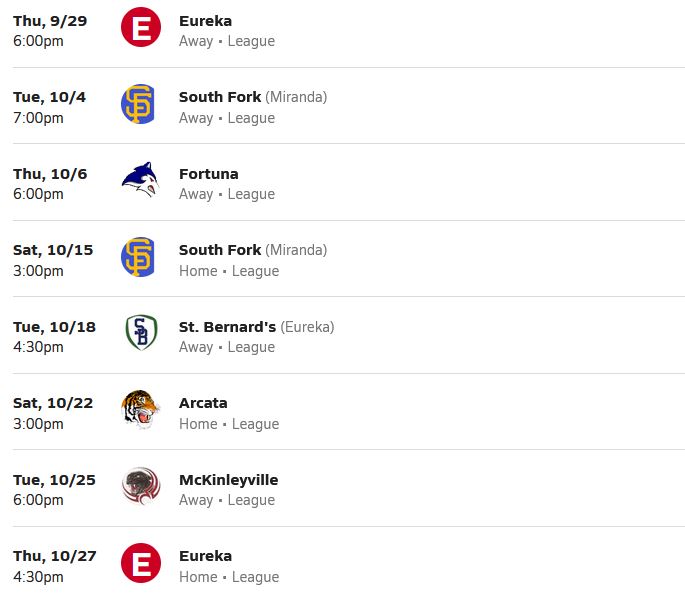Click the Arcata tiger mascot logo
Screen dimensions: 685x613
tap(140, 409)
